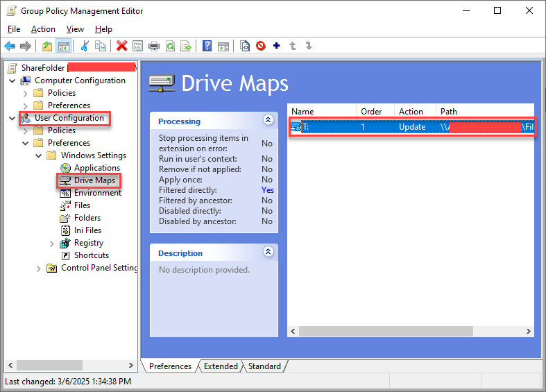
Task: Click the Forward arrow toolbar icon
Action: (26, 46)
